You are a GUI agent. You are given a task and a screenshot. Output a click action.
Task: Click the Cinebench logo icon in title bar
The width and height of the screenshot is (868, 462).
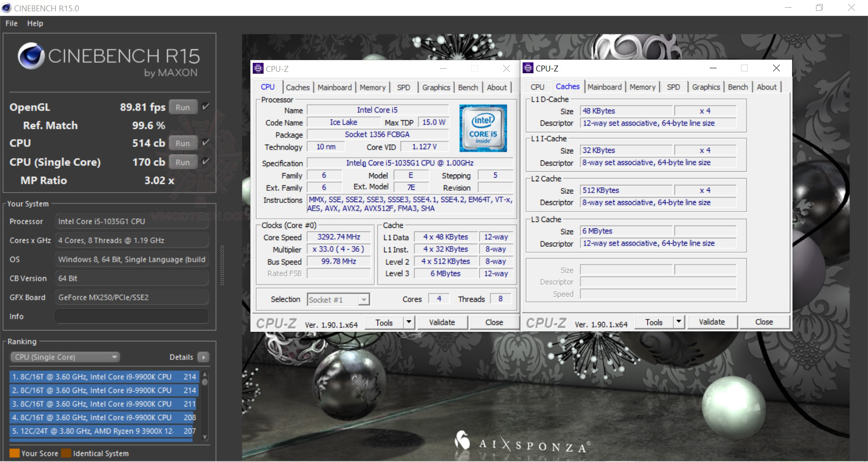(x=6, y=8)
